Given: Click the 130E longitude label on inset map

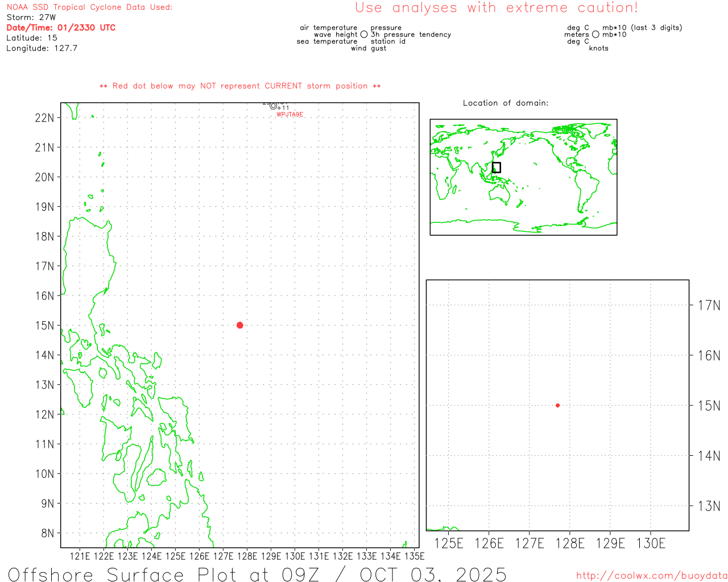Looking at the screenshot, I should [651, 544].
